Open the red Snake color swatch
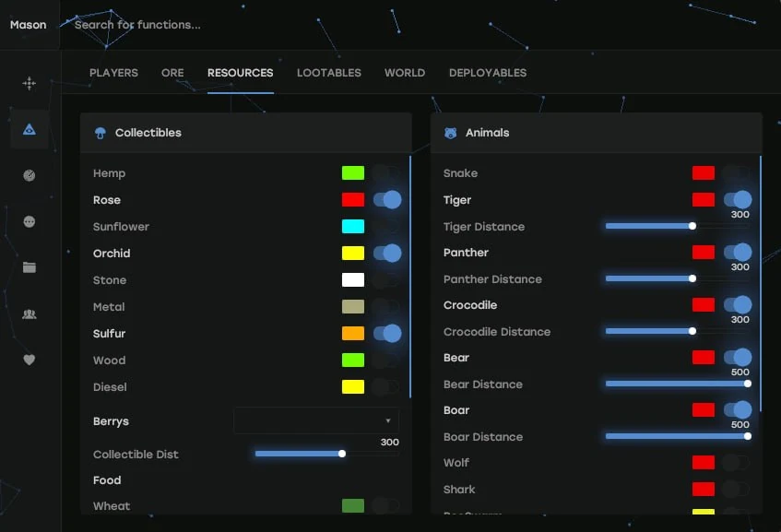The height and width of the screenshot is (532, 781). coord(704,172)
